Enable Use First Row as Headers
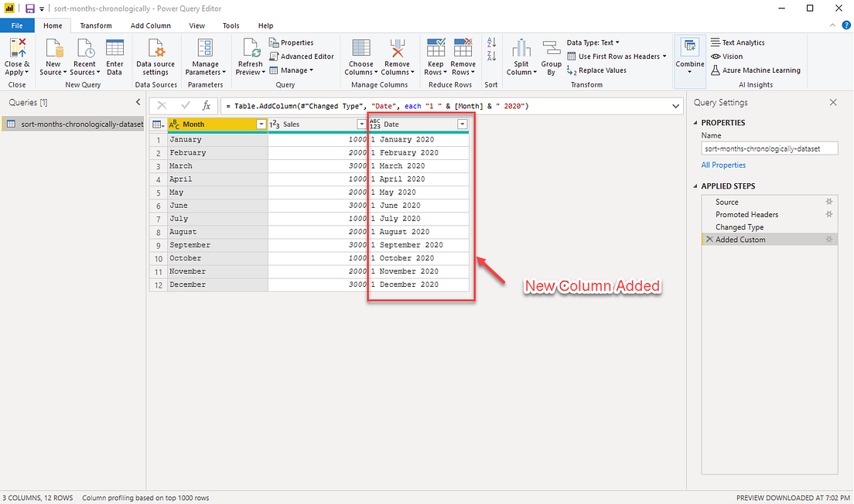The image size is (854, 504). point(616,56)
